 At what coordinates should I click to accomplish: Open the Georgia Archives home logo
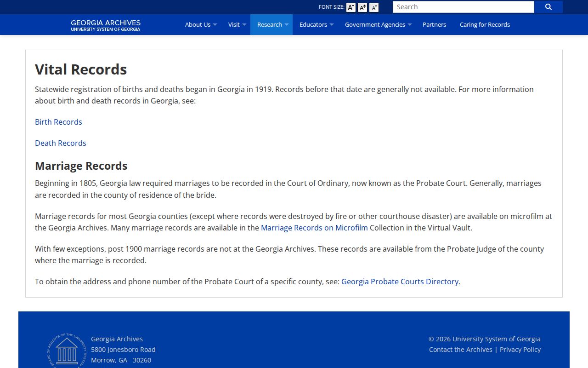pos(106,25)
